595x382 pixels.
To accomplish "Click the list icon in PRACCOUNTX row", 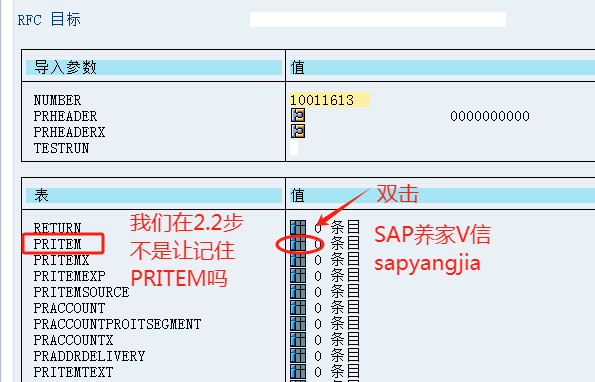I will pos(353,340).
